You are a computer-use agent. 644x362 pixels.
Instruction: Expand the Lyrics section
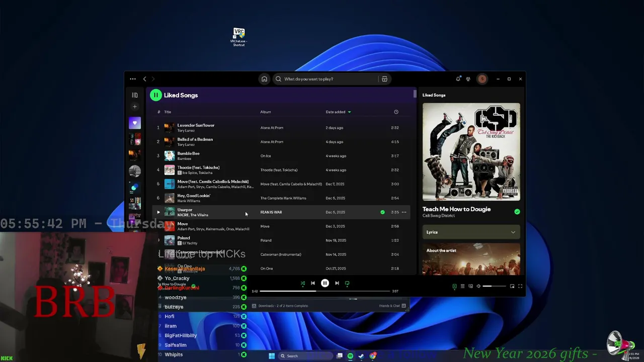pyautogui.click(x=471, y=232)
